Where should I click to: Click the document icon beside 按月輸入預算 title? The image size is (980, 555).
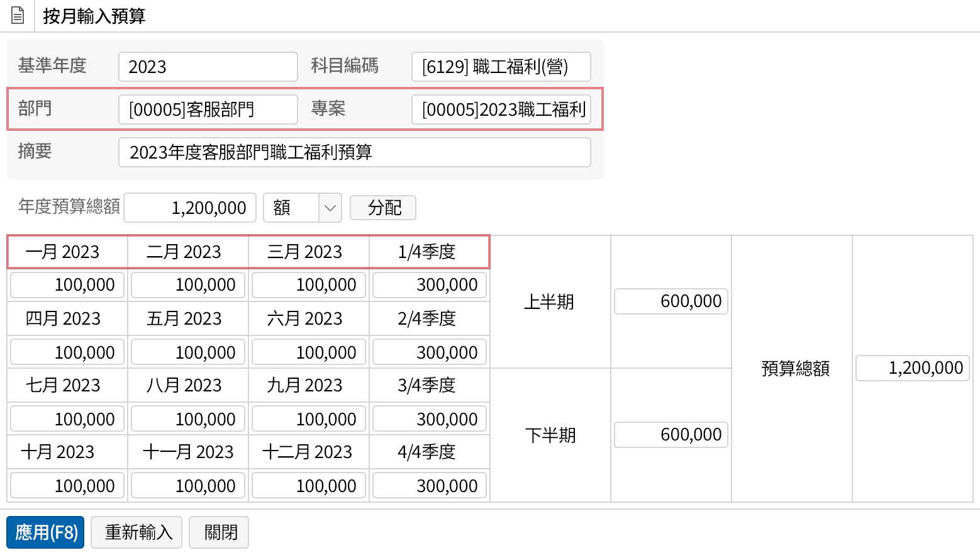(18, 14)
